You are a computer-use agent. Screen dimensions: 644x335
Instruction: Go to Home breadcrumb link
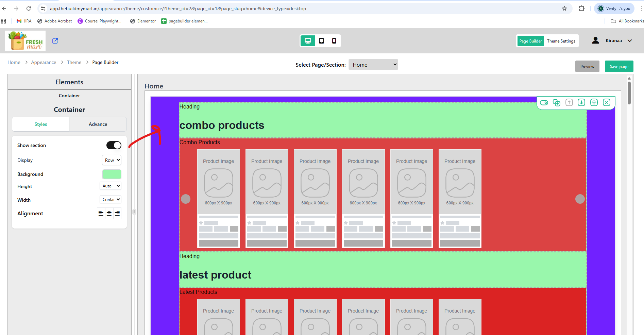click(14, 62)
